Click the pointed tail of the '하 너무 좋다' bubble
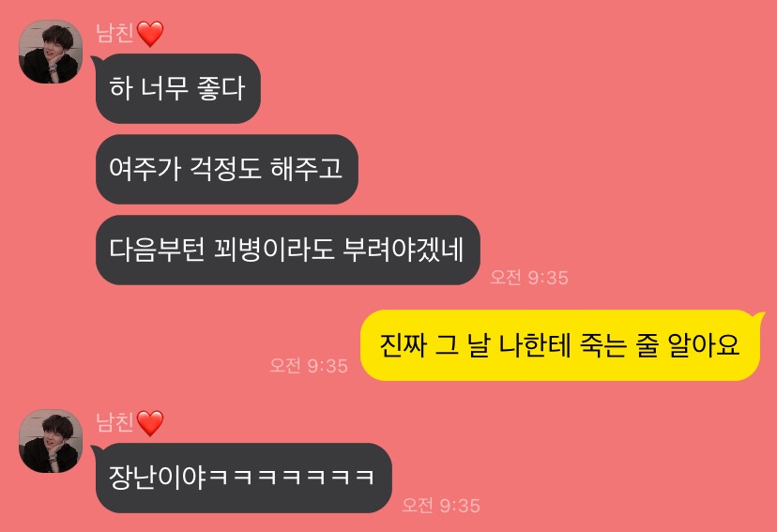Image resolution: width=777 pixels, height=532 pixels. pyautogui.click(x=96, y=61)
